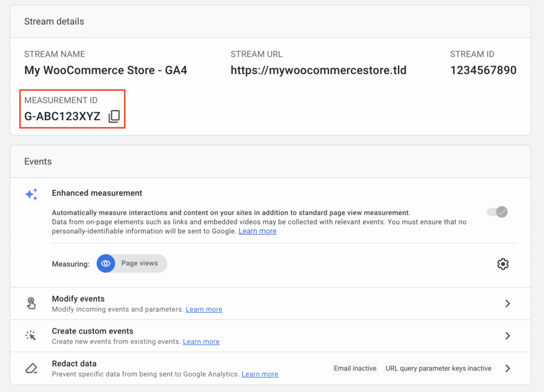Screen dimensions: 544x392
Task: Select the Events section header
Action: click(37, 161)
